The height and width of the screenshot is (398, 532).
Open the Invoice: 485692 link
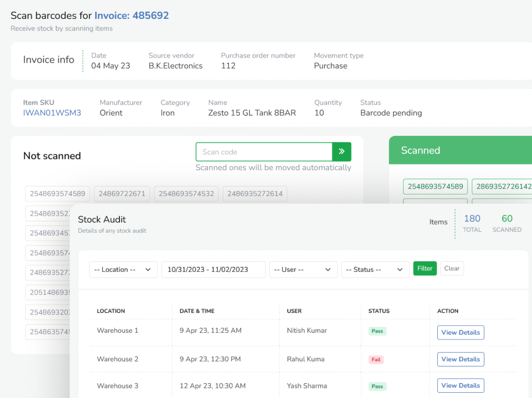coord(132,15)
